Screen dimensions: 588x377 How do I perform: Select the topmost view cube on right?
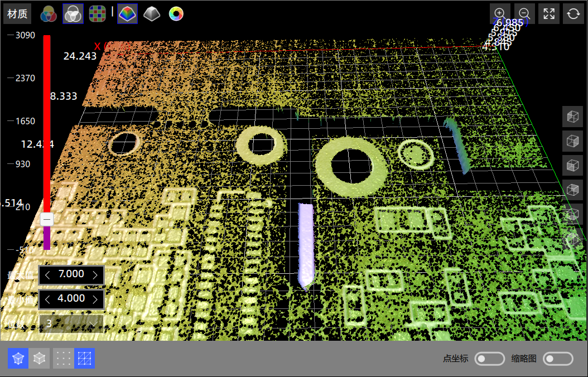[x=572, y=117]
